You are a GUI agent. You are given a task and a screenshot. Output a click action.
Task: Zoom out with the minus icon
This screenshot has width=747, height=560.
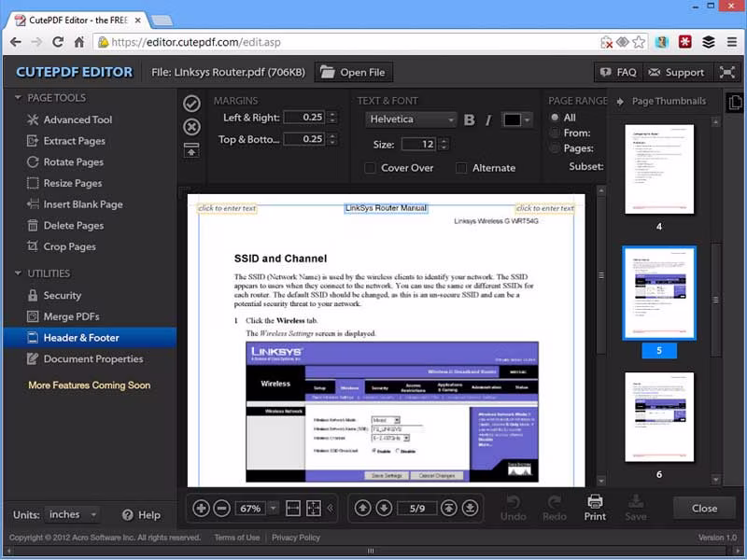221,508
